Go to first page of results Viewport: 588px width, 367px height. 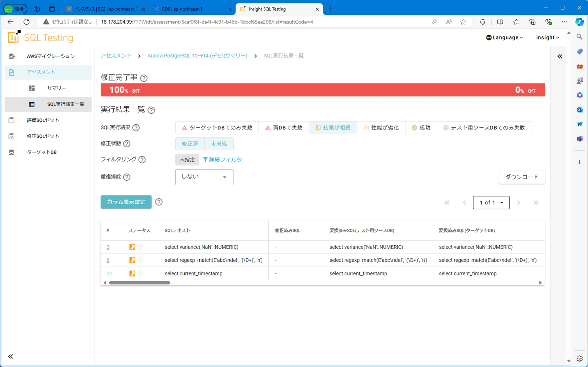pos(447,203)
